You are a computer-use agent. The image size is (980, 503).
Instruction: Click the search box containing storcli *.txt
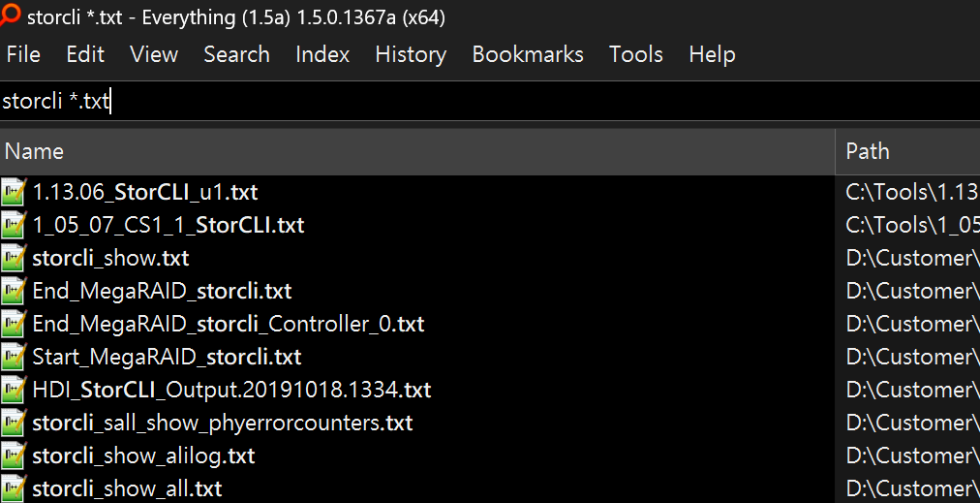484,101
